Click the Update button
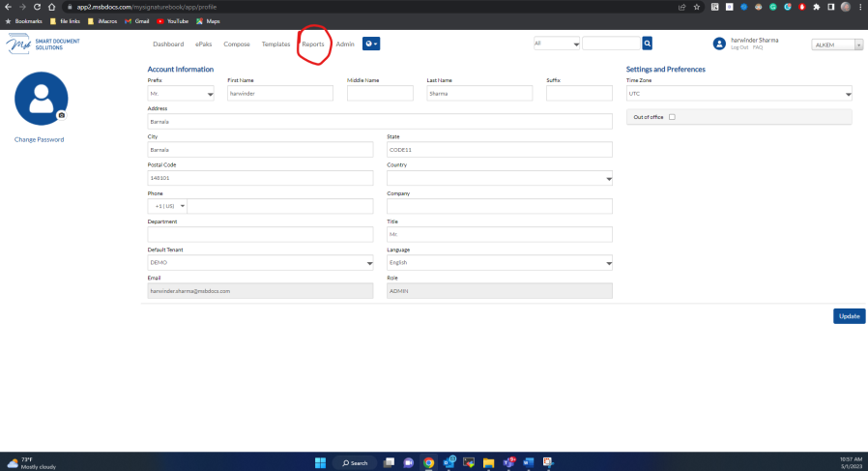Viewport: 868px width, 471px height. pos(850,316)
